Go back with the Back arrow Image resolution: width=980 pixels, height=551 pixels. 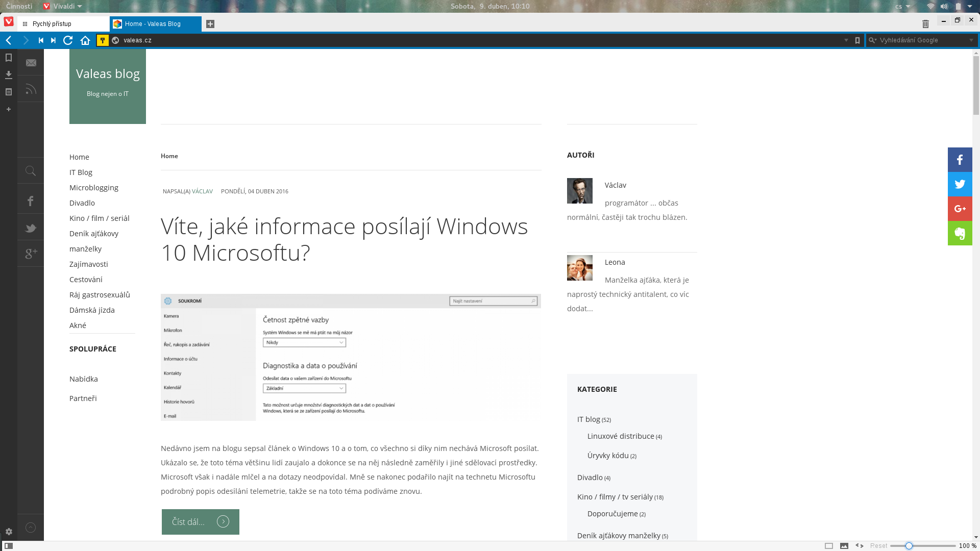[9, 40]
